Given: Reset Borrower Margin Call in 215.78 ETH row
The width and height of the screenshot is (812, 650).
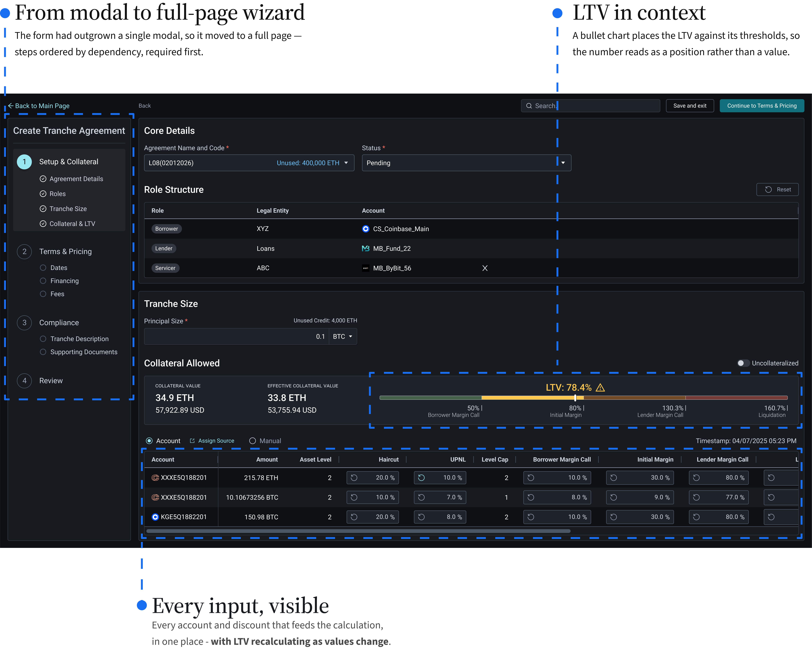Looking at the screenshot, I should [x=531, y=478].
